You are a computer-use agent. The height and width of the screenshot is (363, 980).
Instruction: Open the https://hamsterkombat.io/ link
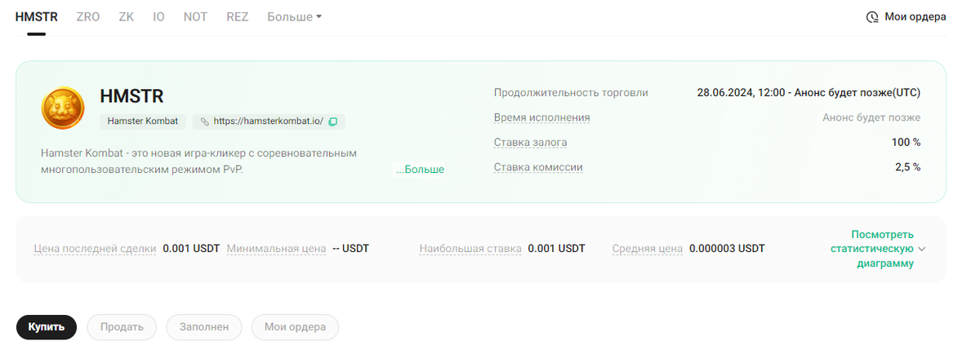pyautogui.click(x=269, y=122)
